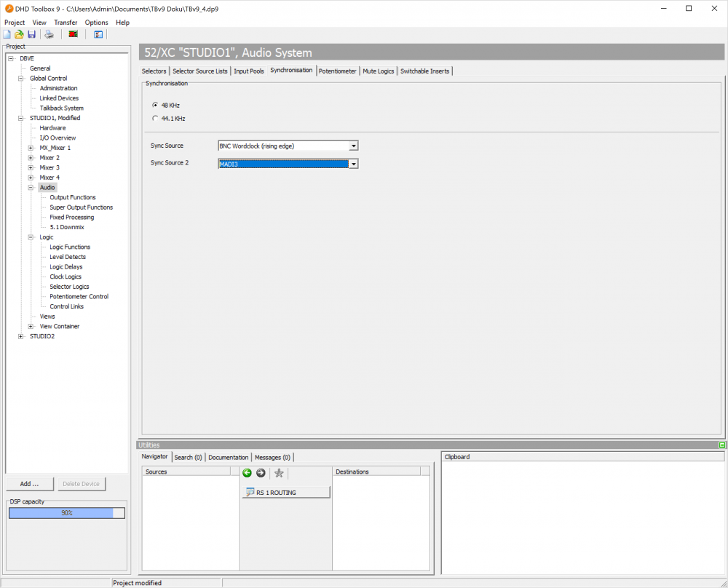
Task: Open the Sync Source dropdown
Action: (x=353, y=146)
